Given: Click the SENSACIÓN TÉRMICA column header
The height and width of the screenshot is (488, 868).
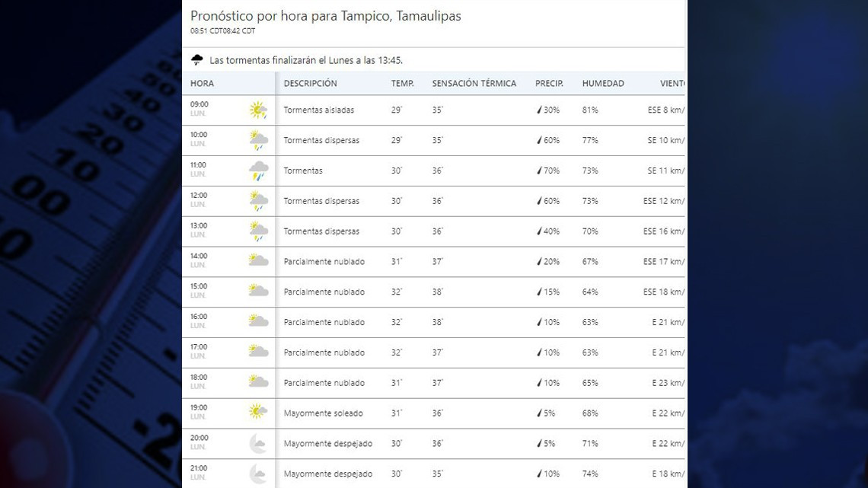Looking at the screenshot, I should tap(474, 84).
